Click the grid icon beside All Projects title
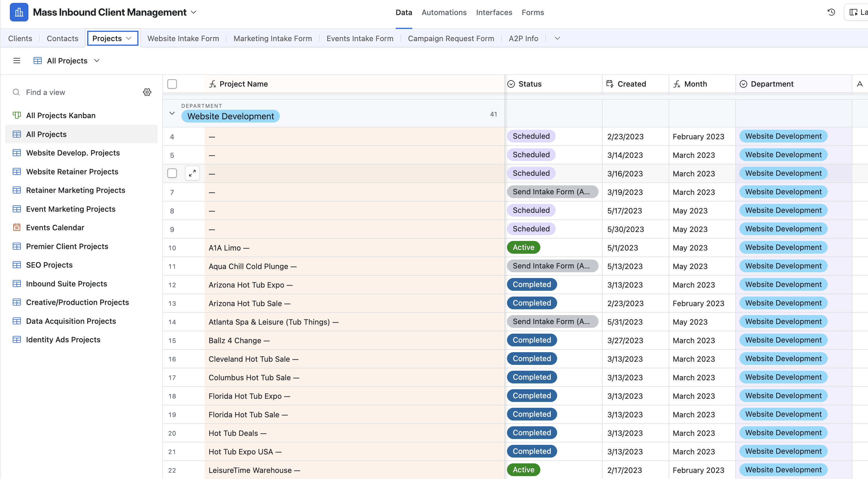This screenshot has width=868, height=479. pyautogui.click(x=38, y=61)
